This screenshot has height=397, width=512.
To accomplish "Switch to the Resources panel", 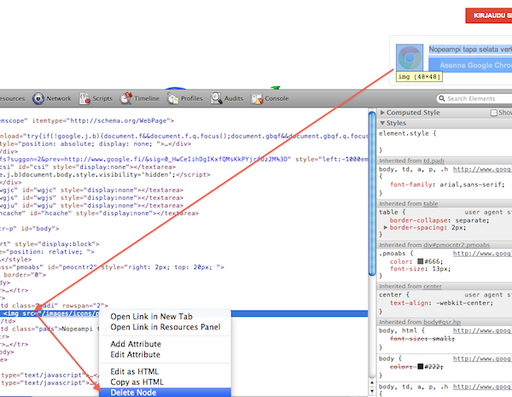I will [x=12, y=99].
